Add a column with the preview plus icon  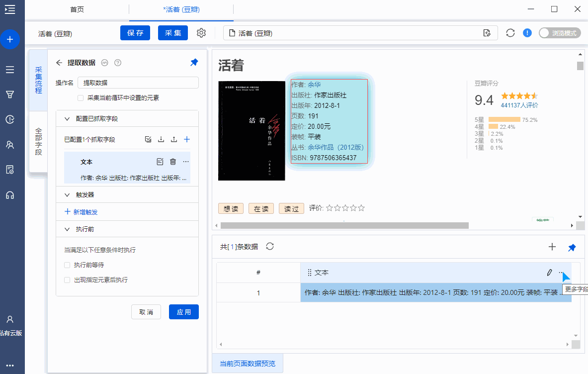point(552,247)
